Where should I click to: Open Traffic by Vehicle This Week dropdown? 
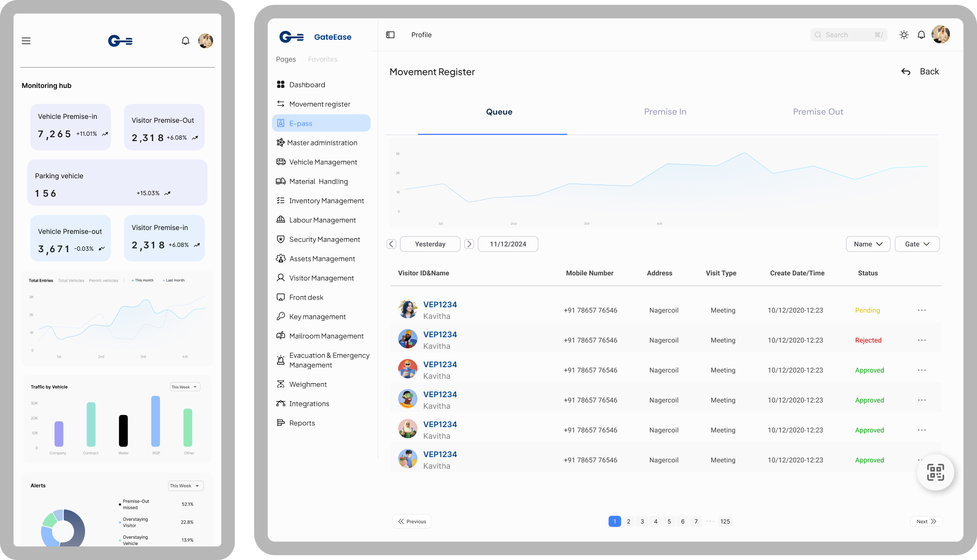tap(185, 387)
